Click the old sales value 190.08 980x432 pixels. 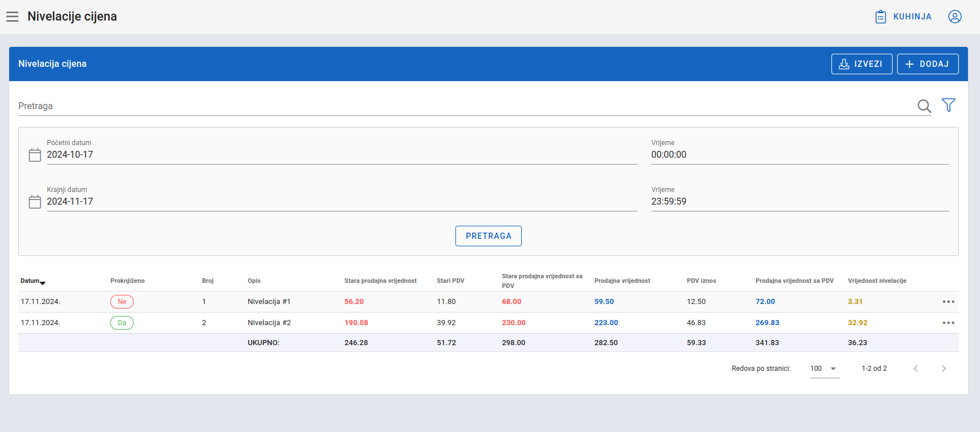[x=357, y=323]
